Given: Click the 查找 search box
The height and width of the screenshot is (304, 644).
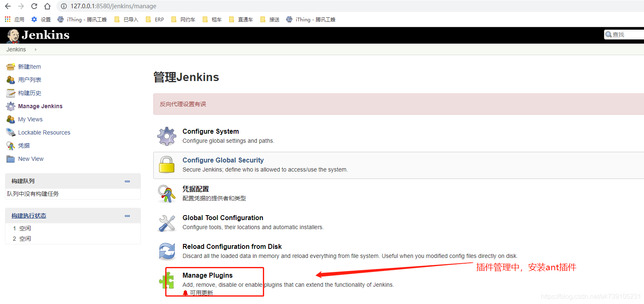Looking at the screenshot, I should coord(624,35).
